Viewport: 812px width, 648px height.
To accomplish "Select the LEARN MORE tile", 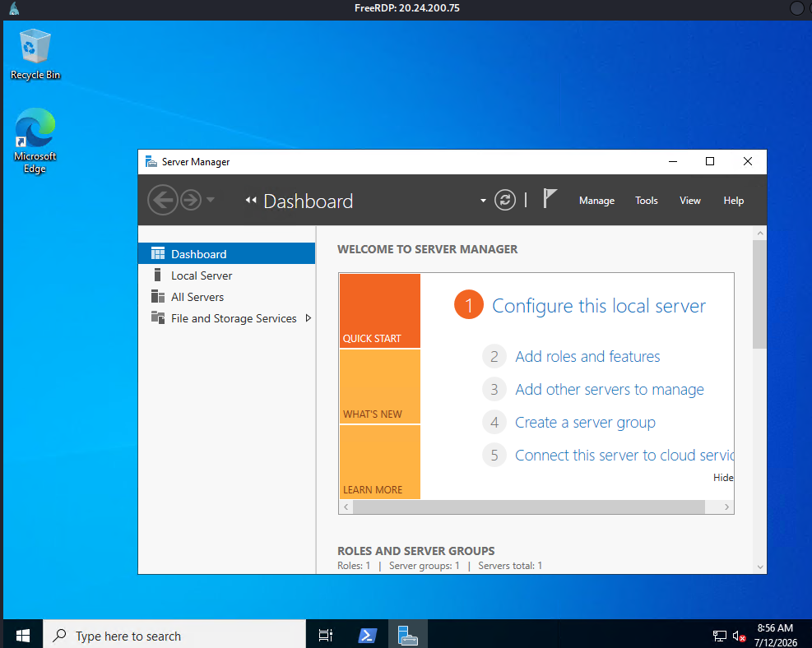I will tap(379, 461).
